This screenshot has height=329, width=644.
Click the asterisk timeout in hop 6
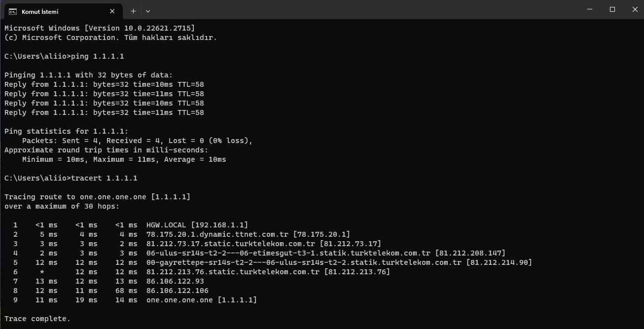click(42, 272)
